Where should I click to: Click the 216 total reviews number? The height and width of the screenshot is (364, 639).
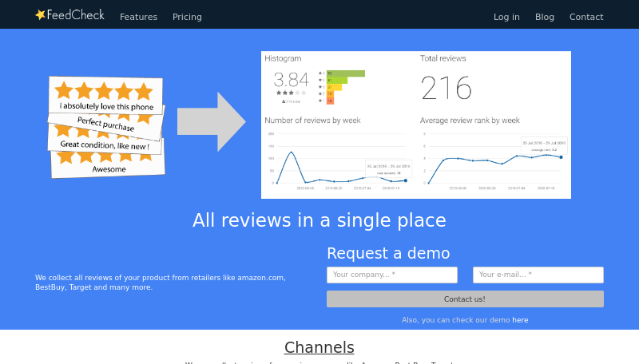coord(447,88)
